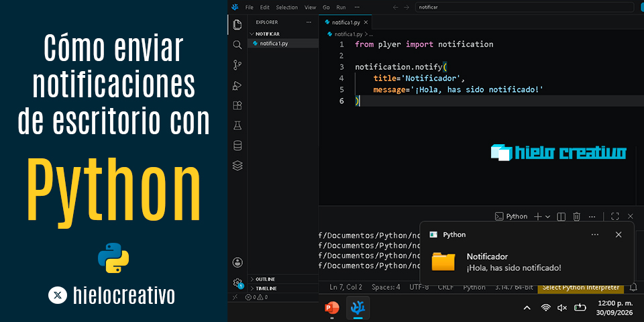Open the Manage gear icon with badge
Image resolution: width=644 pixels, height=322 pixels.
coord(237,283)
